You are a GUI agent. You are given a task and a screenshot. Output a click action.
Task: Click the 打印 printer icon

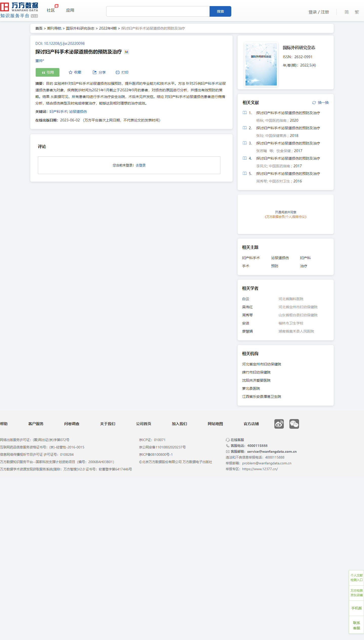118,72
